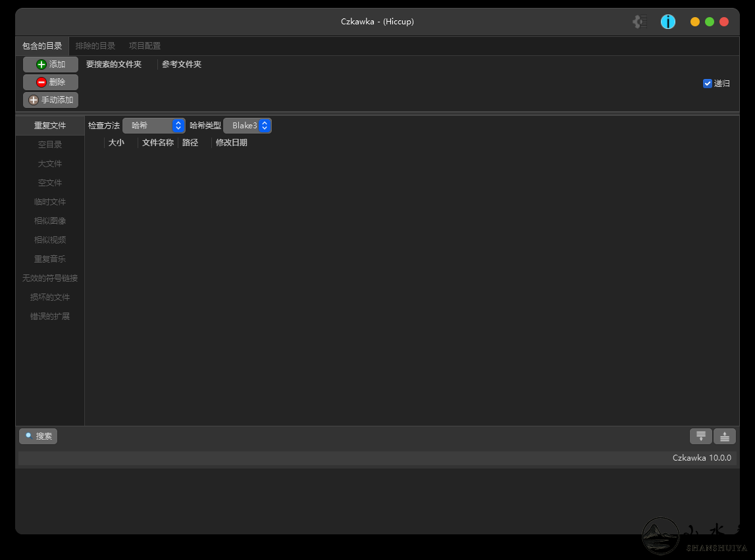755x560 pixels.
Task: Choose 相似图像 from the tool list
Action: click(50, 221)
